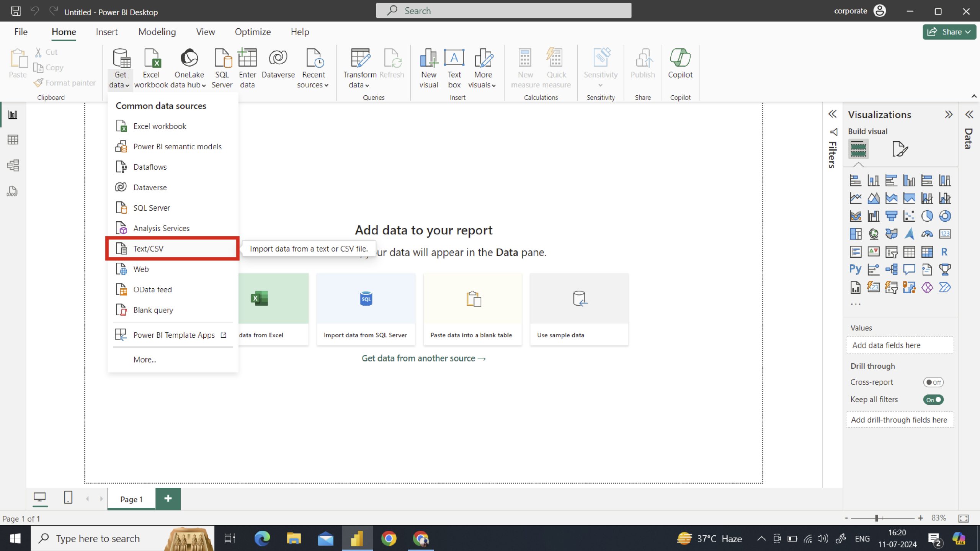Open the Share dropdown button
980x551 pixels.
tap(949, 32)
